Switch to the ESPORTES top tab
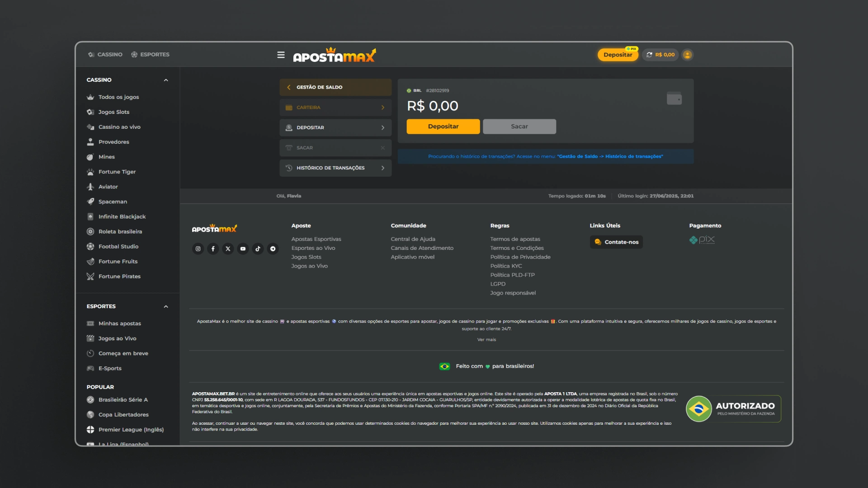The height and width of the screenshot is (488, 868). coord(150,54)
